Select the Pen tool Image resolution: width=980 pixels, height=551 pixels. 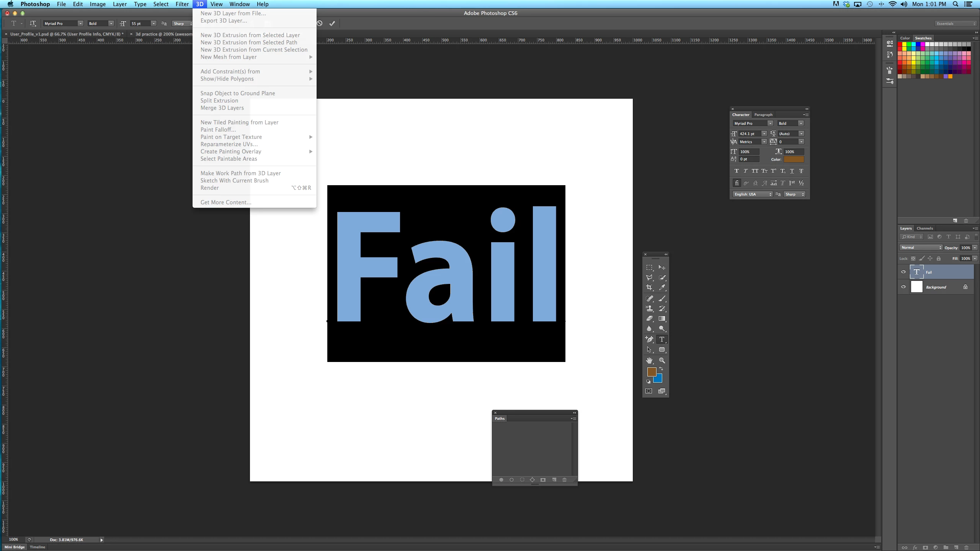click(649, 339)
